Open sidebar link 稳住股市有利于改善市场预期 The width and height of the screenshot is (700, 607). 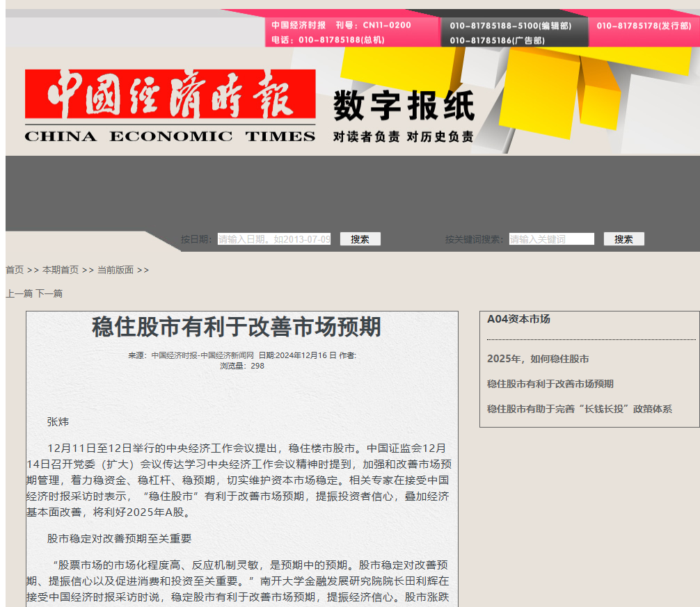[x=550, y=384]
